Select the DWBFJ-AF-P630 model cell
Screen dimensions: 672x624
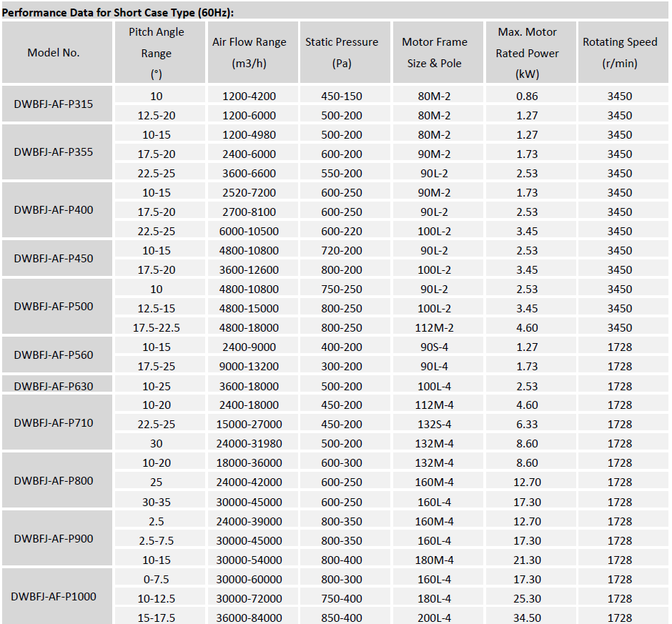pyautogui.click(x=54, y=386)
